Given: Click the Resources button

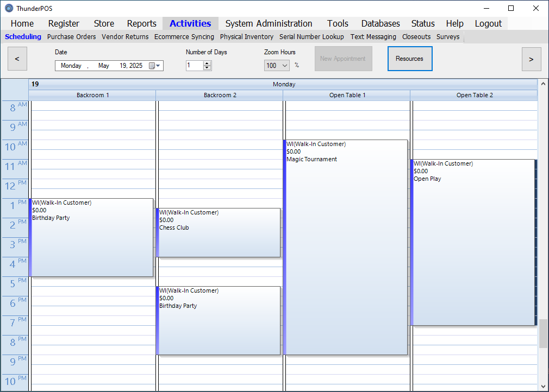Looking at the screenshot, I should [x=409, y=59].
